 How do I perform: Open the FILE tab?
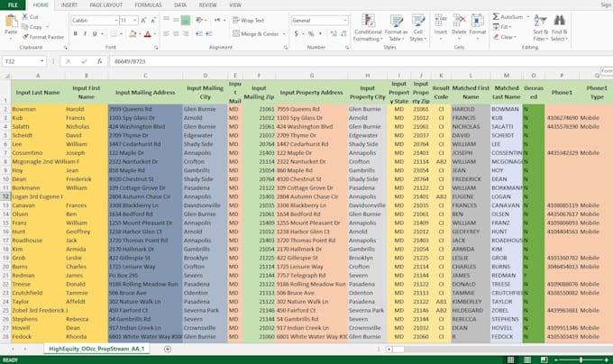pos(13,5)
